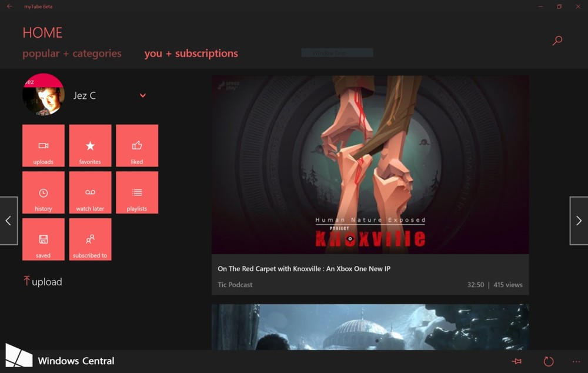Screen dimensions: 588x373
Task: Open the playlists tile
Action: point(137,192)
